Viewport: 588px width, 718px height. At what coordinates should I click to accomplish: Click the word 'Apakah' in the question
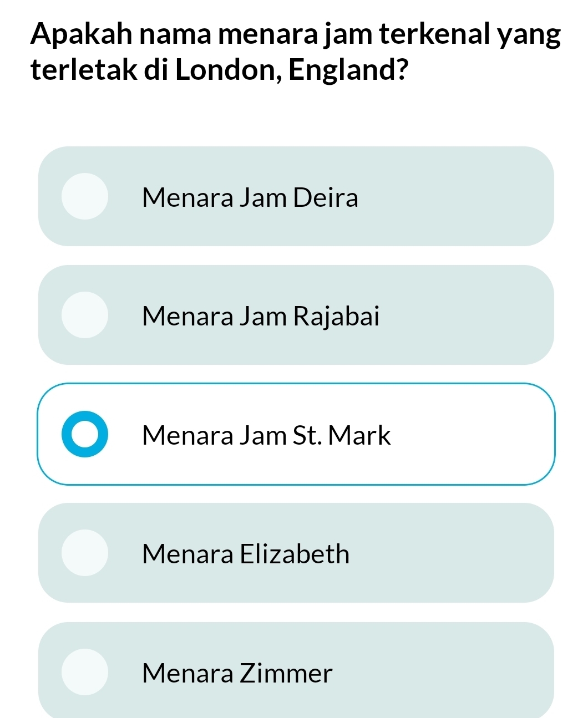81,34
